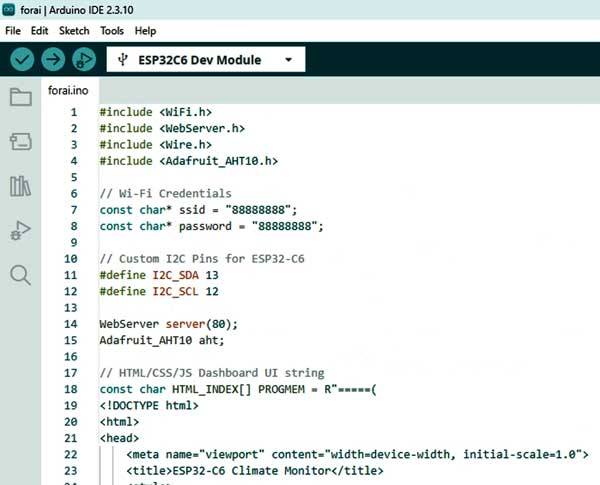Click the 'ESP32-C6 Climate Monitor' title text
This screenshot has width=600, height=485.
(251, 471)
